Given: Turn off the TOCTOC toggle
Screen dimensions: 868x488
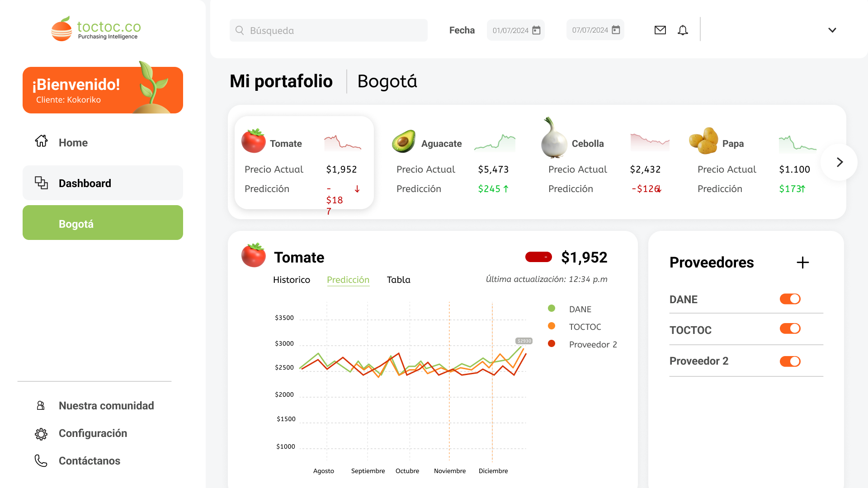Looking at the screenshot, I should click(790, 328).
